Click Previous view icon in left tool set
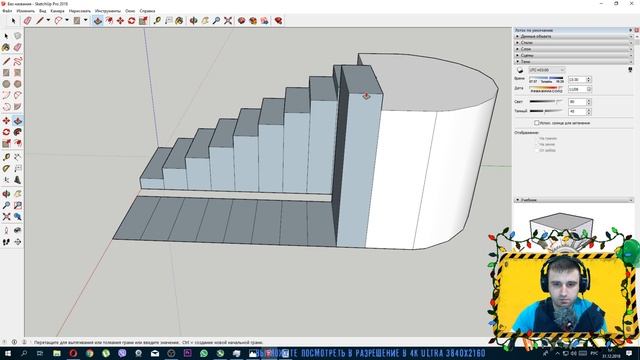The height and width of the screenshot is (360, 640). [18, 217]
